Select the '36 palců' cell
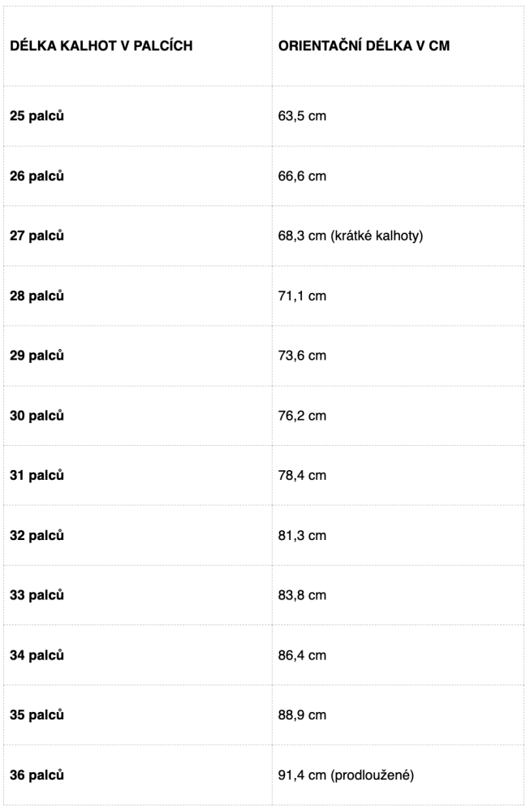 pos(37,775)
